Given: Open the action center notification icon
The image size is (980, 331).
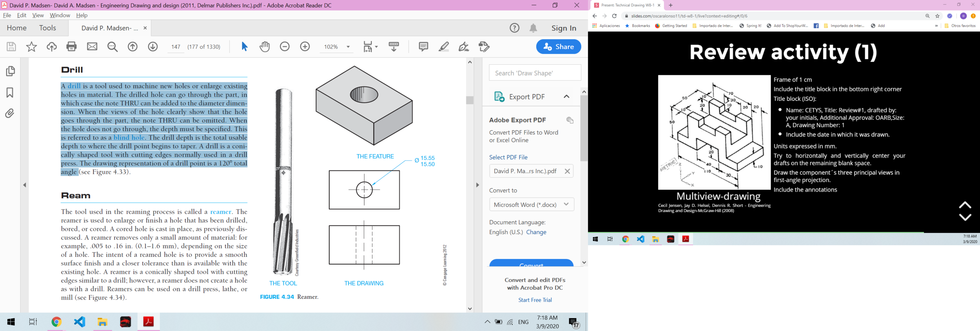Looking at the screenshot, I should tap(574, 323).
